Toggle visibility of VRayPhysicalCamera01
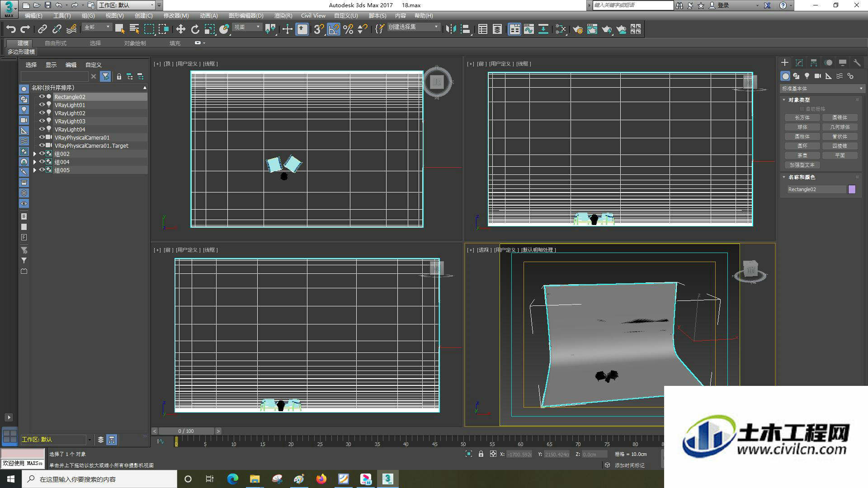The image size is (868, 488). click(42, 137)
